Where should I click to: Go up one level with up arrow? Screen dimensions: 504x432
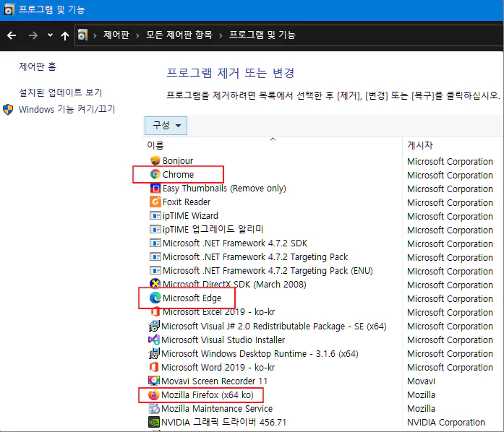pyautogui.click(x=65, y=35)
